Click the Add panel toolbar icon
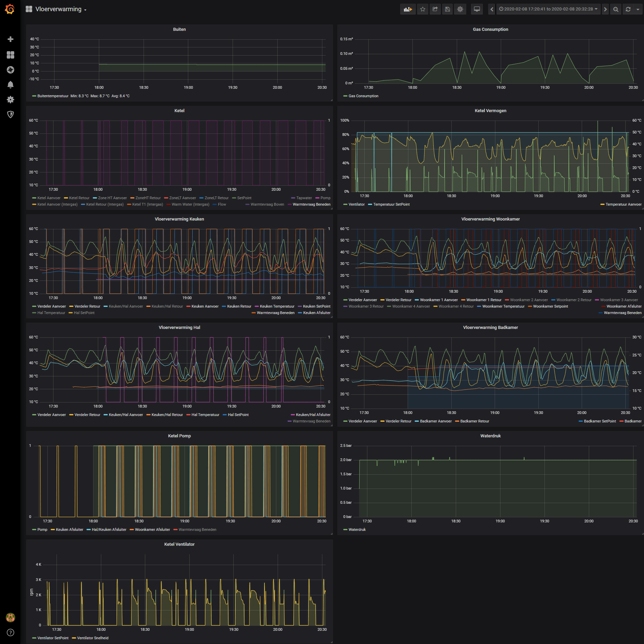This screenshot has height=644, width=644. coord(408,9)
